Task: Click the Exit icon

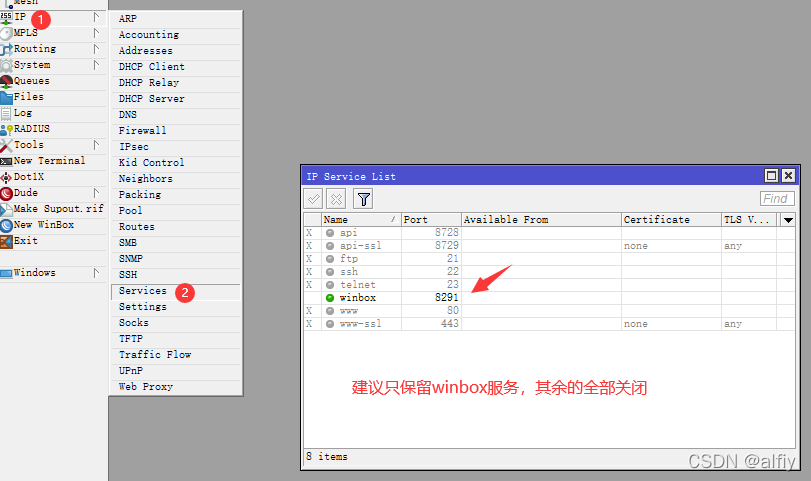Action: (x=6, y=242)
